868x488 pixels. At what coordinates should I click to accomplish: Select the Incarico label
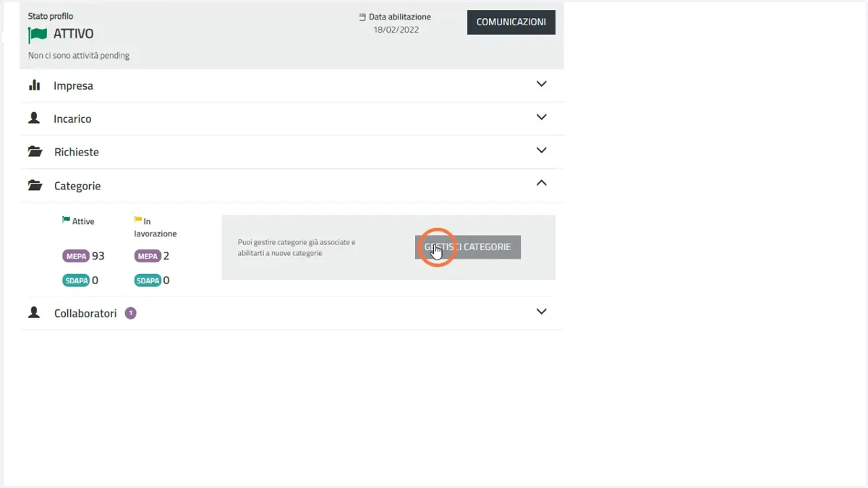pos(72,119)
